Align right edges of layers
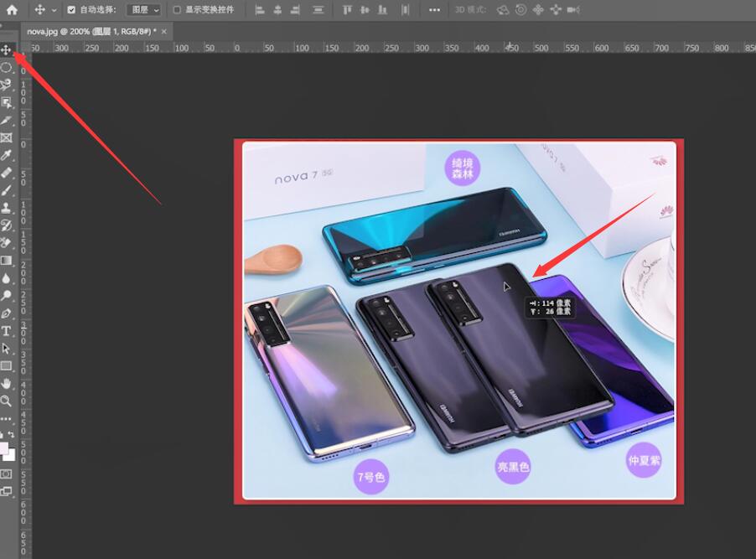Viewport: 756px width, 559px height. tap(295, 10)
